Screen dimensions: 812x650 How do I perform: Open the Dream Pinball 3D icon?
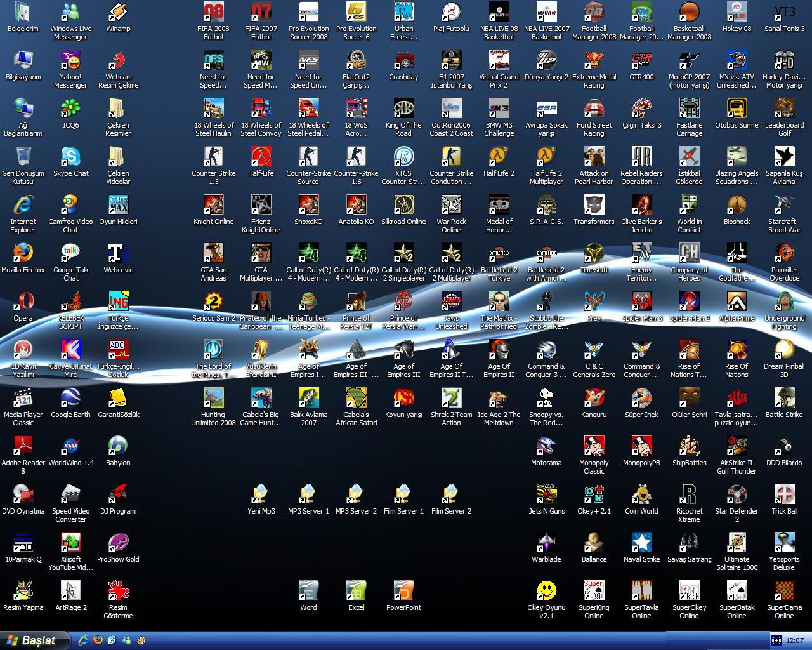click(784, 350)
